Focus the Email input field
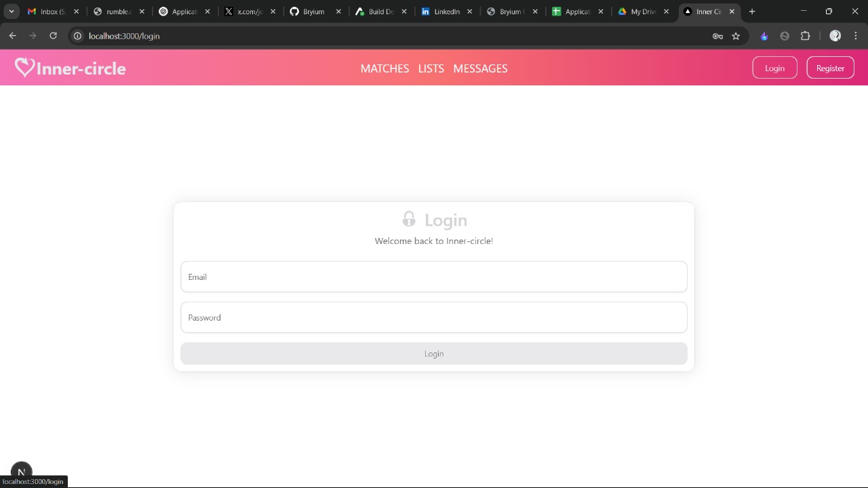 (x=434, y=277)
